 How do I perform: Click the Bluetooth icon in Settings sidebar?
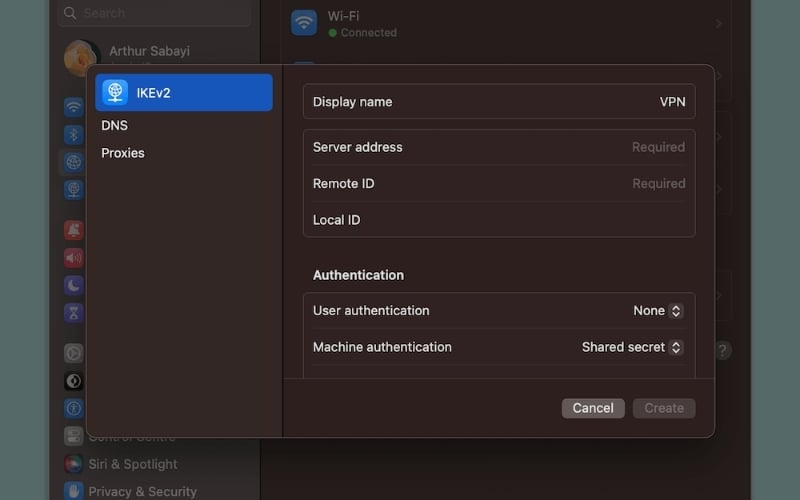pyautogui.click(x=73, y=135)
